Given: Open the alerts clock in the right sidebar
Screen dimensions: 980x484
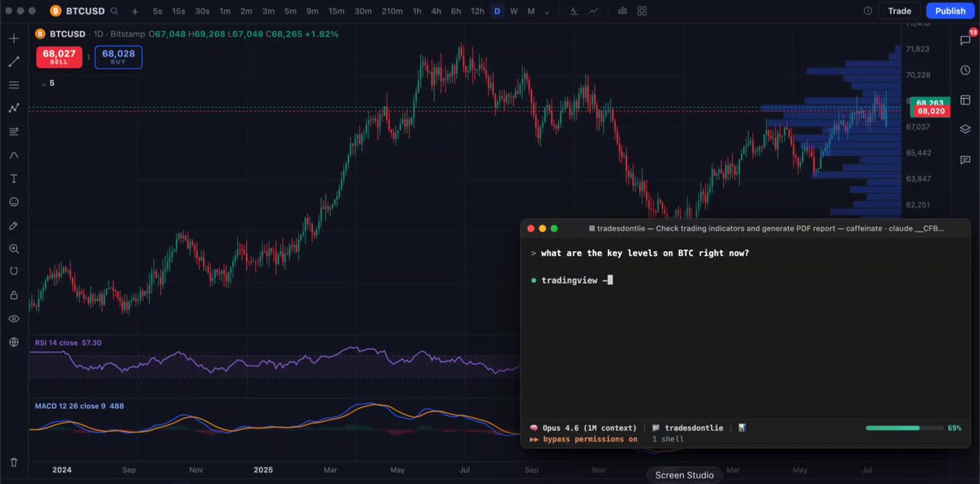Looking at the screenshot, I should tap(965, 70).
